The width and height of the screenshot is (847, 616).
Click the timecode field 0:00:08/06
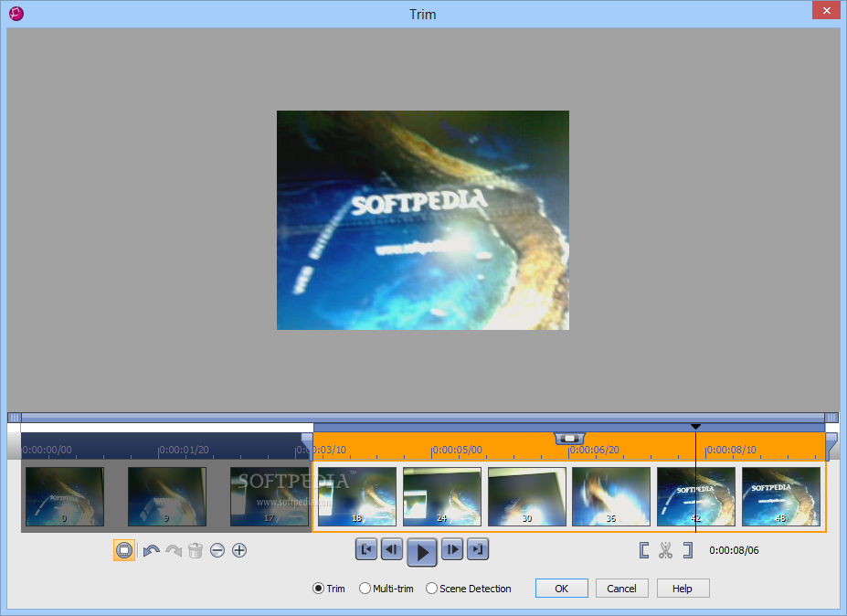[x=734, y=550]
